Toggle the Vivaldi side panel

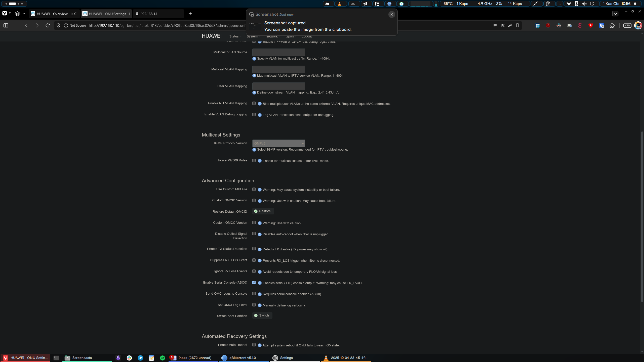(6, 25)
